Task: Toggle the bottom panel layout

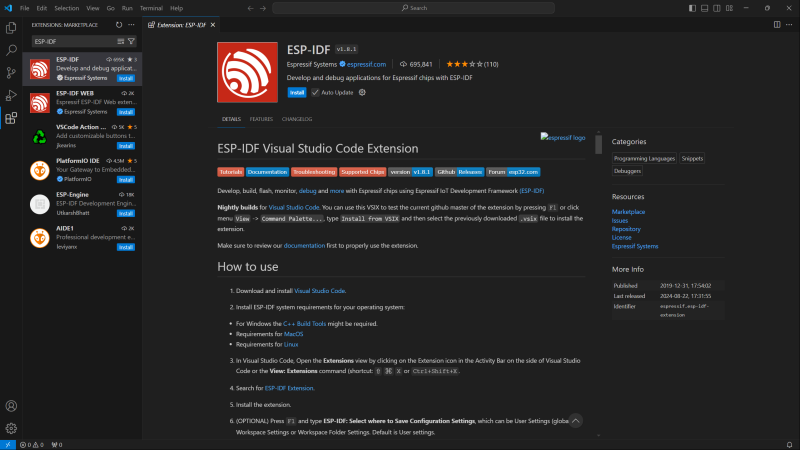Action: pyautogui.click(x=705, y=8)
